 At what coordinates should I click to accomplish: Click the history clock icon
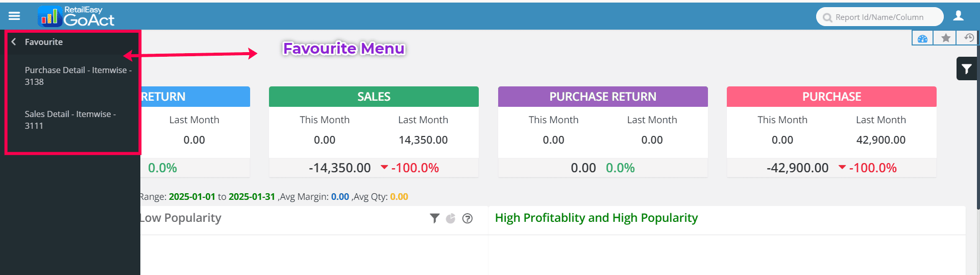968,38
